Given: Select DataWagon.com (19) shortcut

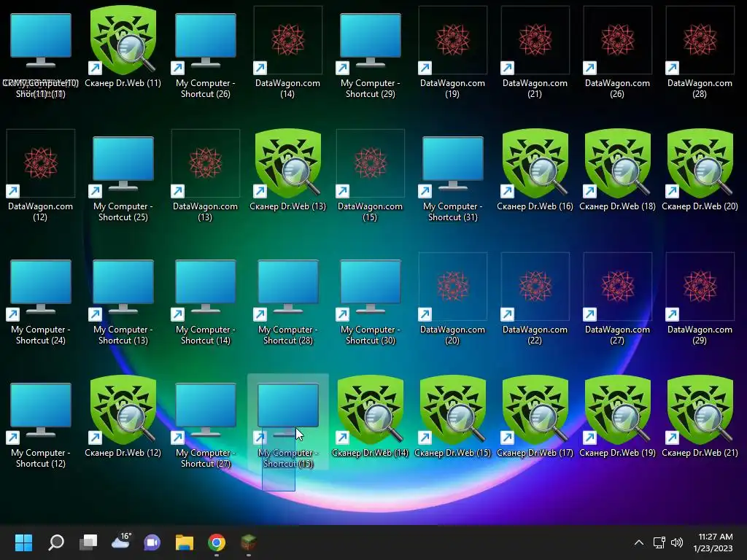Looking at the screenshot, I should (452, 52).
